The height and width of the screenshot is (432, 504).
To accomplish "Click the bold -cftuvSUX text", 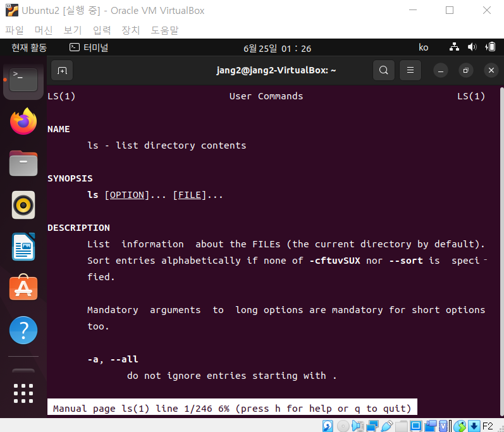I will click(x=335, y=261).
